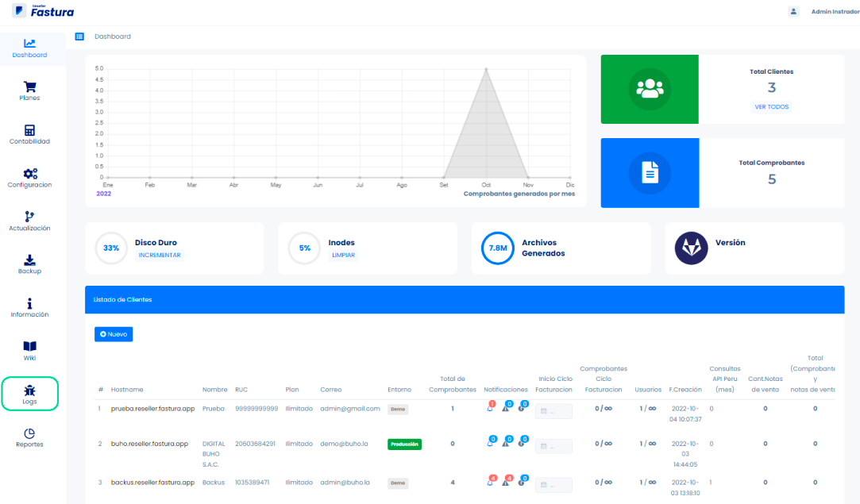Open Inicio Ciclo date picker for prueba

(553, 411)
